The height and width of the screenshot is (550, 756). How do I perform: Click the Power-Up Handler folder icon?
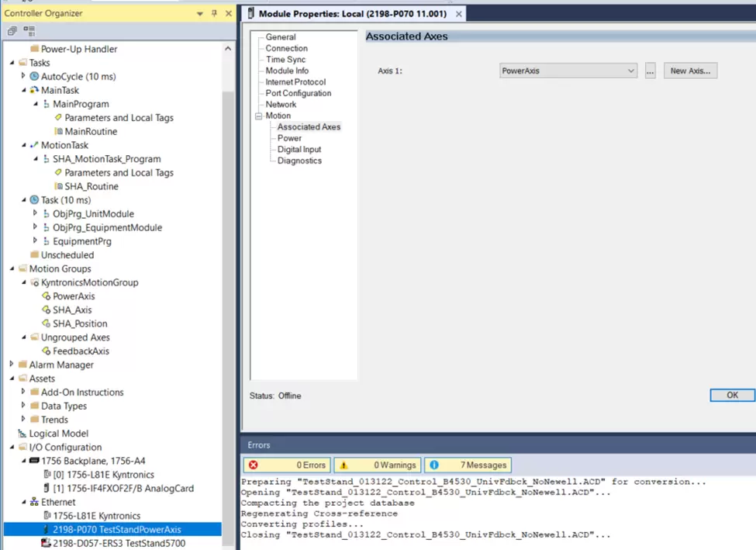pos(34,49)
